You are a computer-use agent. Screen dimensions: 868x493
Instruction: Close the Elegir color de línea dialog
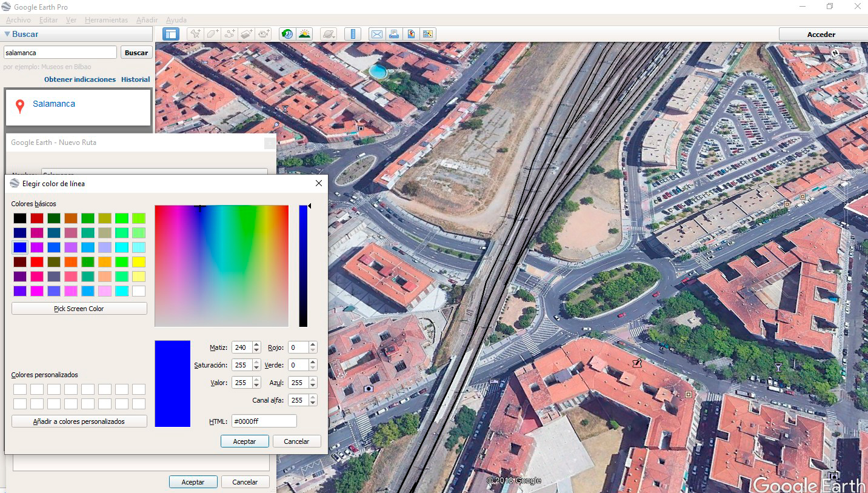[319, 183]
